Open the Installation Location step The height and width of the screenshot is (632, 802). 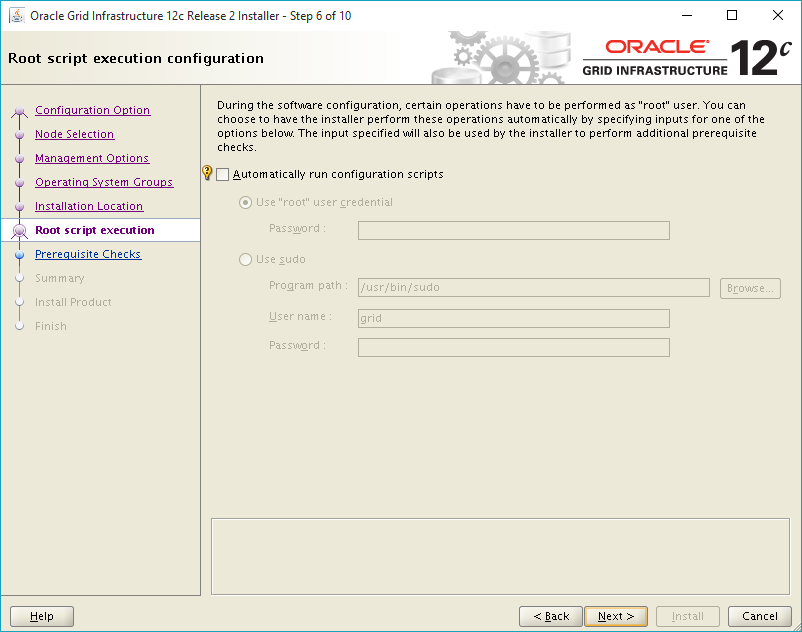89,206
